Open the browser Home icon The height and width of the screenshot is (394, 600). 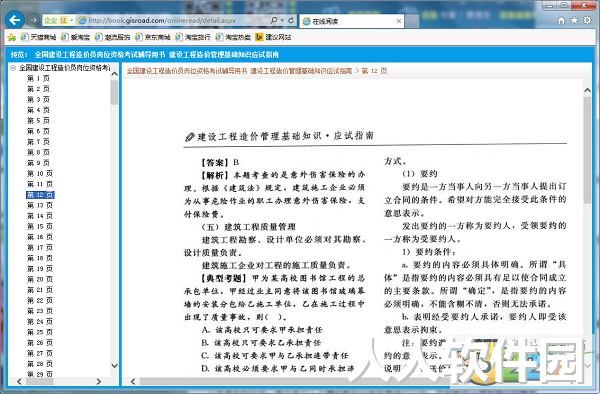point(561,21)
